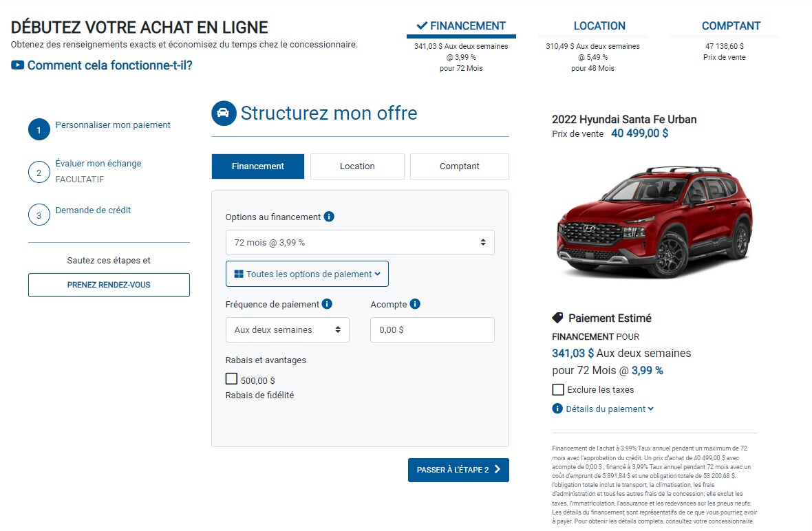The width and height of the screenshot is (812, 531).
Task: Click the video icon beside Comment cela fonctionne-t-il
Action: 18,65
